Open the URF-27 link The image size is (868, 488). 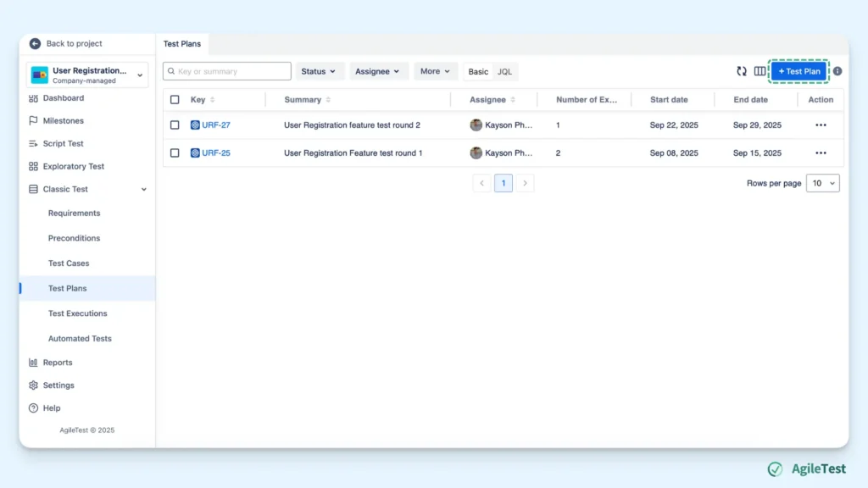tap(216, 125)
